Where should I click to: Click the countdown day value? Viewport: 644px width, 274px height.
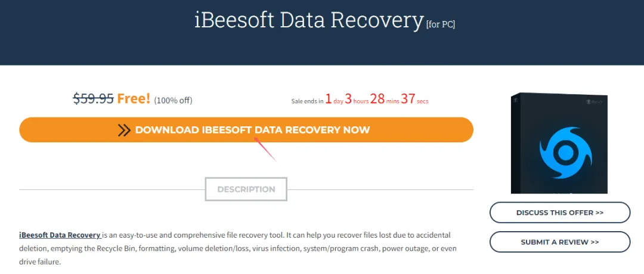[334, 99]
